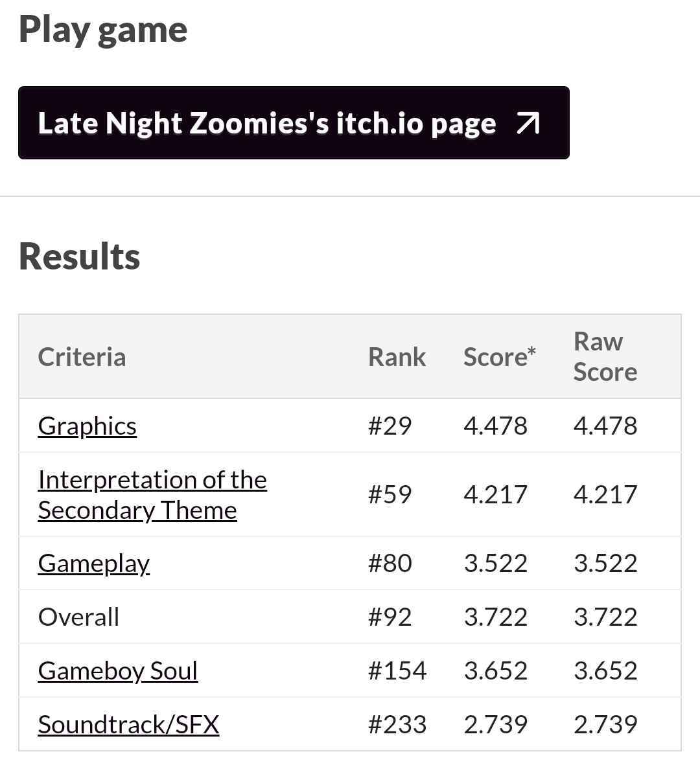Click the #154 Gameboy Soul rank
Viewport: 700px width, 778px height.
[397, 670]
